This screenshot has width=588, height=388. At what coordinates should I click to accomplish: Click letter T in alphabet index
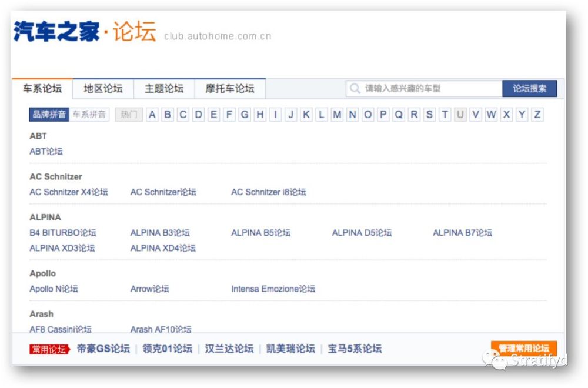click(x=445, y=114)
